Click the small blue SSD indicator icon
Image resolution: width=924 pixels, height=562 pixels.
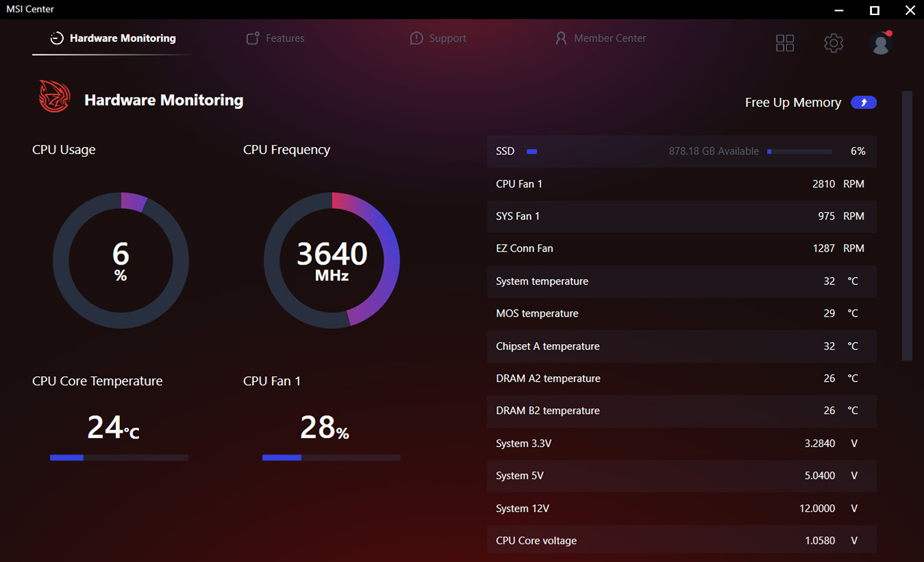531,151
